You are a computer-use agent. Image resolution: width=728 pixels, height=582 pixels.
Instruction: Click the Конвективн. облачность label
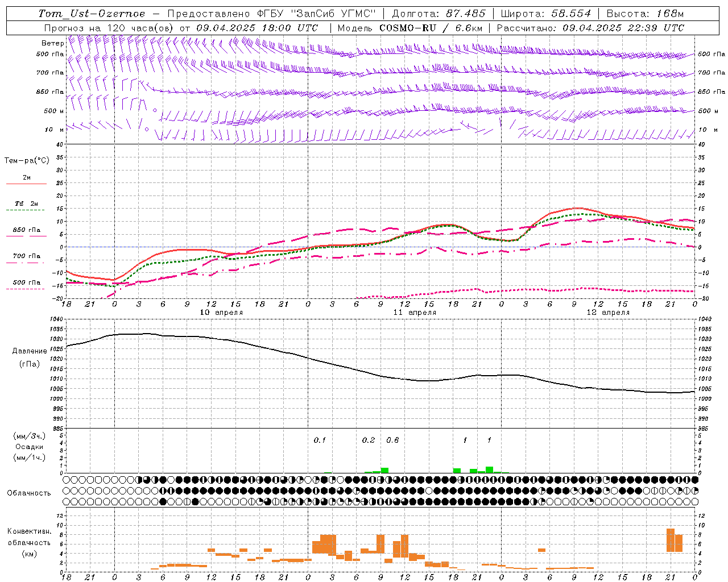(29, 537)
